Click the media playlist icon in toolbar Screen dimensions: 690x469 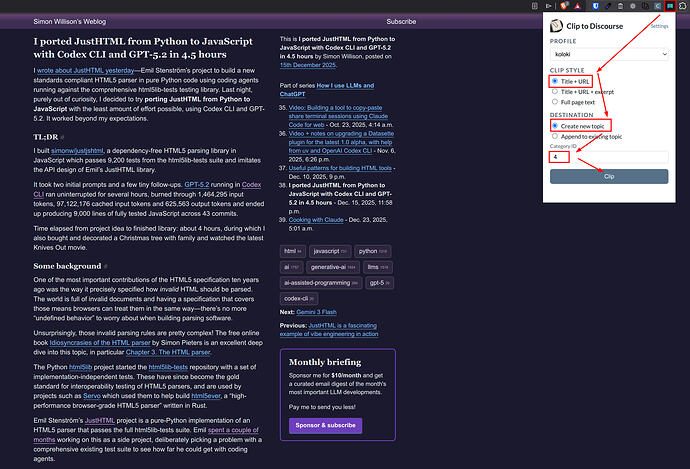(548, 6)
